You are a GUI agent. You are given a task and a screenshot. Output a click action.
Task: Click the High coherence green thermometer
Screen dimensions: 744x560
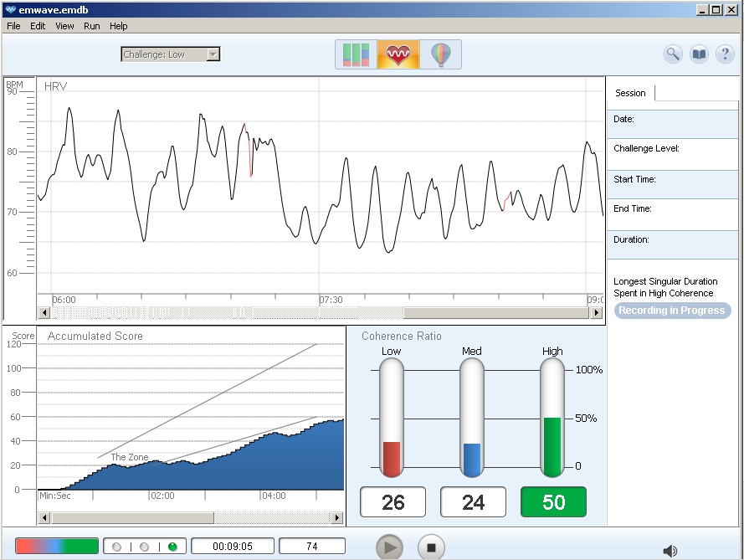(x=552, y=418)
